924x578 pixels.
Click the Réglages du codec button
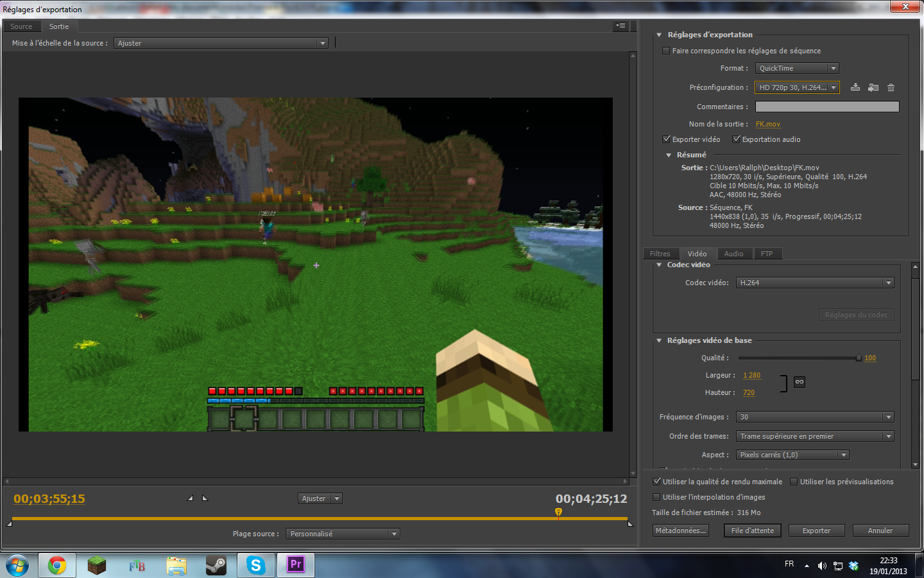click(x=856, y=315)
